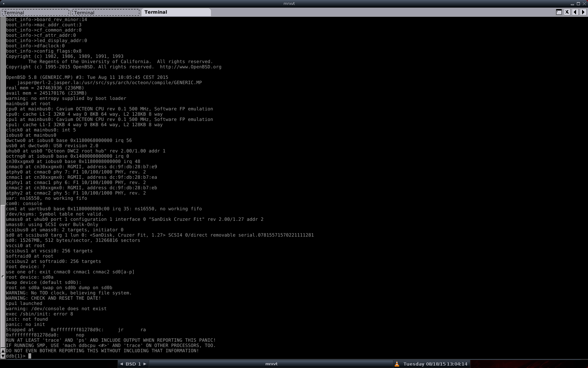The height and width of the screenshot is (368, 588).
Task: Select the active third Terminal tab
Action: pyautogui.click(x=176, y=12)
